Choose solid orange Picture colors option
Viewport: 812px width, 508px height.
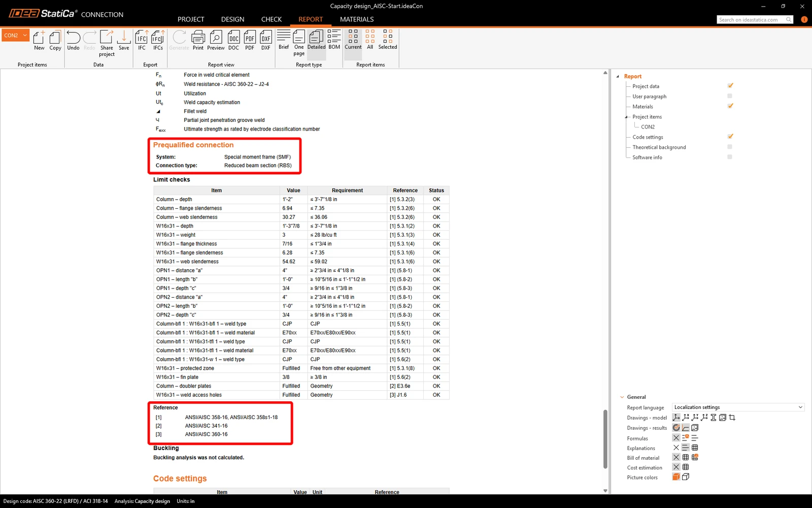tap(676, 477)
